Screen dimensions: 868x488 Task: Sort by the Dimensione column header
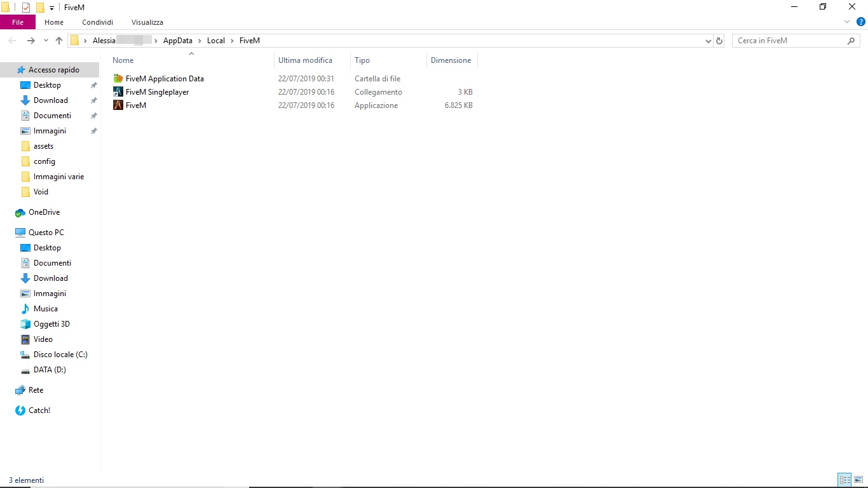[x=452, y=60]
